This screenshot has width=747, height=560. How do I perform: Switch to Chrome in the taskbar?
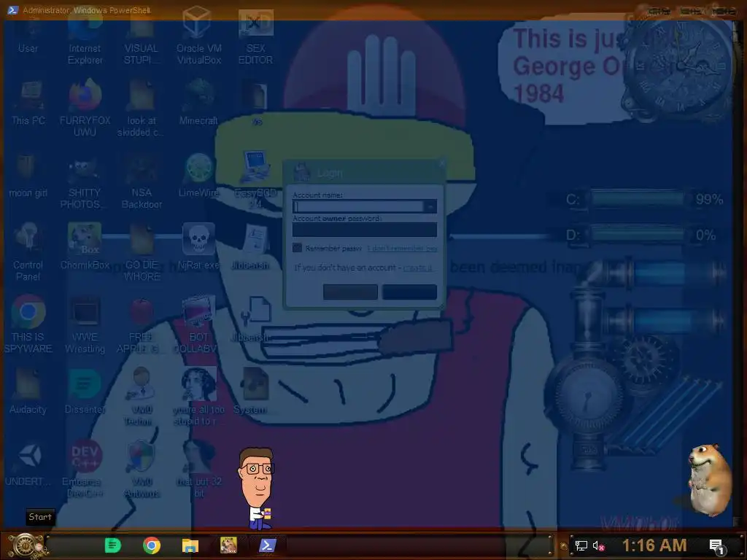point(152,545)
